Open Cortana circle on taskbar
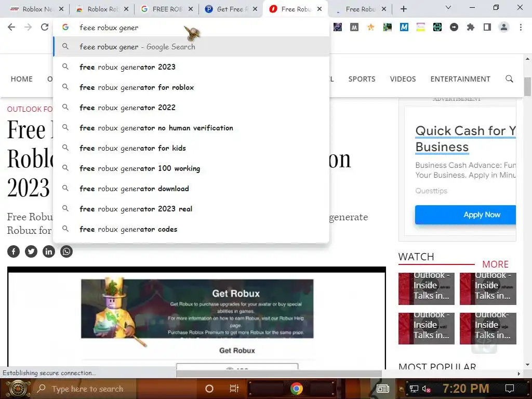532x399 pixels. 209,389
